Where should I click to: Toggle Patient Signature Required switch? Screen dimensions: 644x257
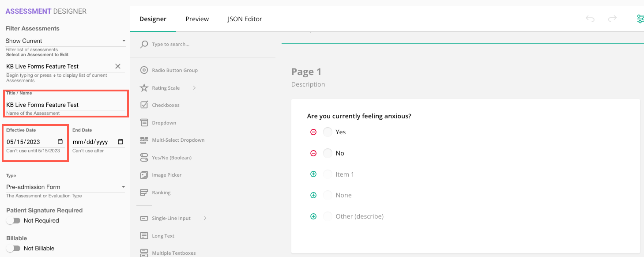[x=14, y=220]
